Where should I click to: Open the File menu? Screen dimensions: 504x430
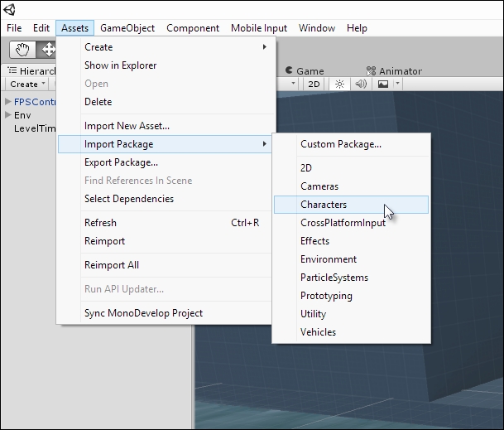14,28
